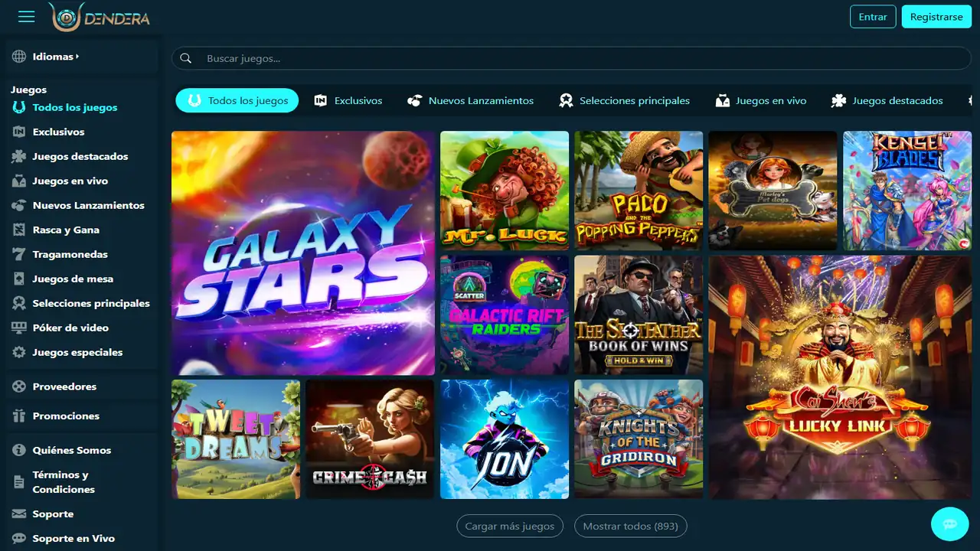Launch Paco and the Popping Peppers

(639, 191)
